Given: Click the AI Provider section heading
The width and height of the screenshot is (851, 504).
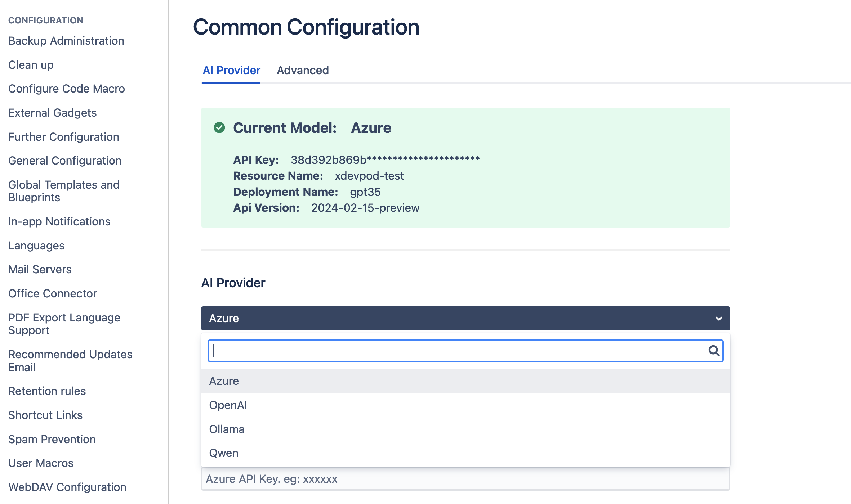Looking at the screenshot, I should tap(233, 283).
